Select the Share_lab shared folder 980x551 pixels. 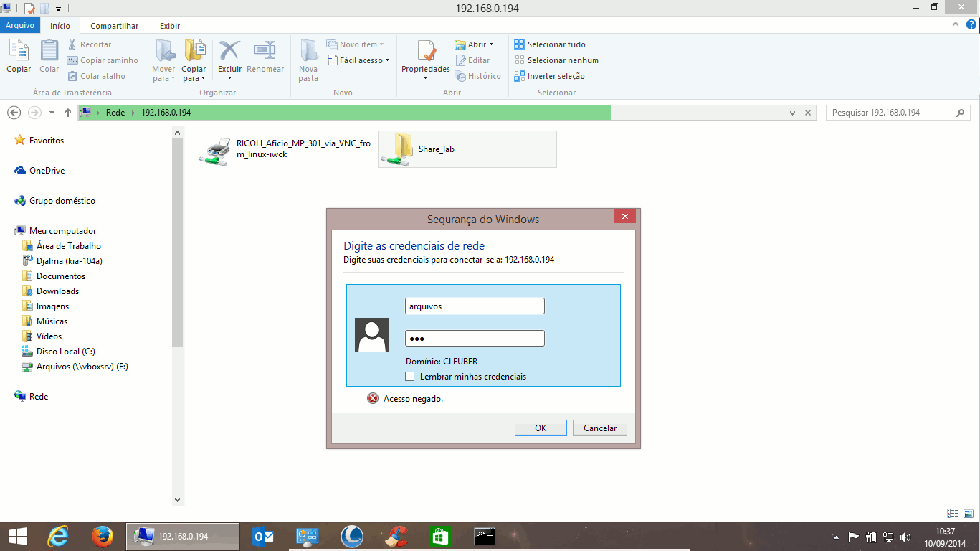pyautogui.click(x=467, y=149)
